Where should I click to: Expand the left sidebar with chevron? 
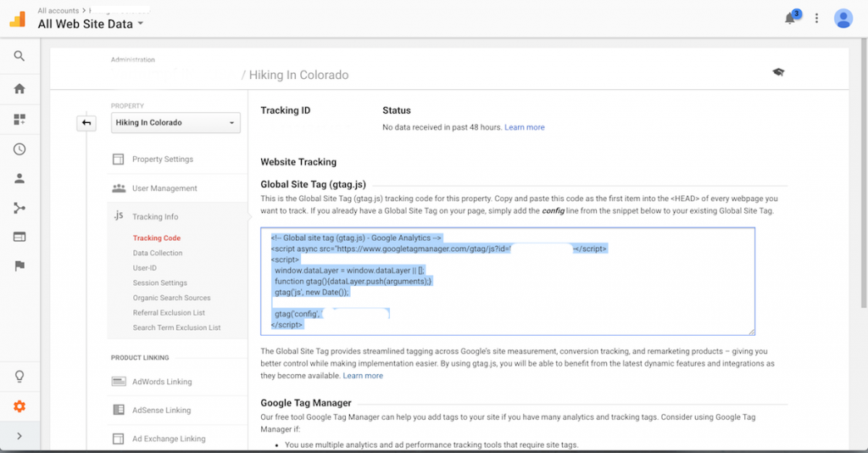point(19,436)
